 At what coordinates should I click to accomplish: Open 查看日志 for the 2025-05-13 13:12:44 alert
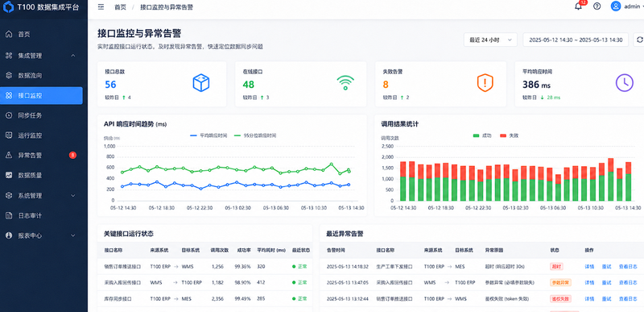point(628,298)
